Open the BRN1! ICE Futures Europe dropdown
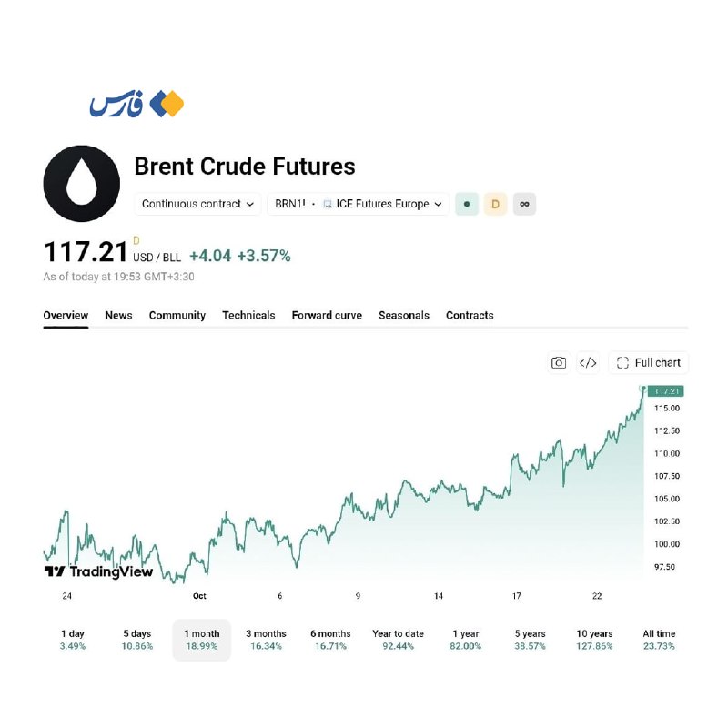The image size is (728, 728). pos(358,204)
